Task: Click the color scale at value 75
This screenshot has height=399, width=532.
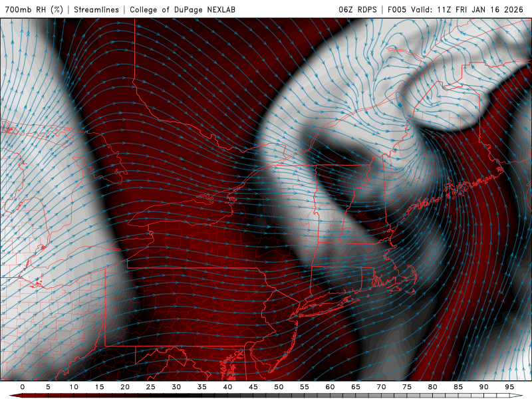Action: (407, 396)
